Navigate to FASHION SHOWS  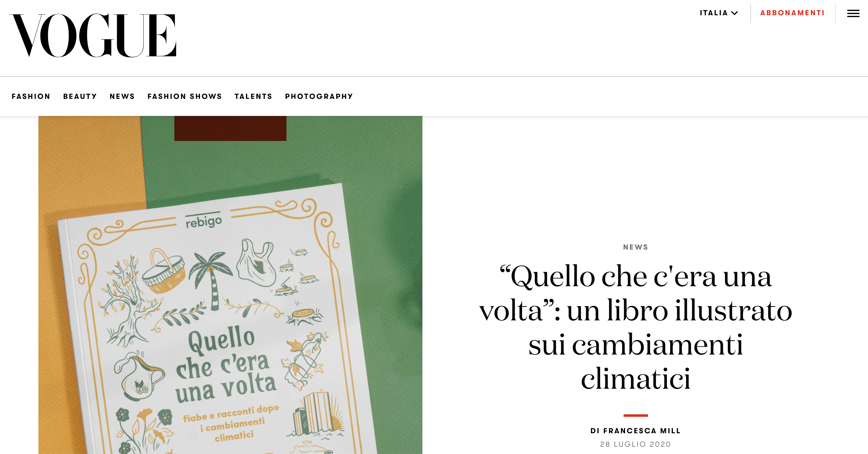pos(185,96)
